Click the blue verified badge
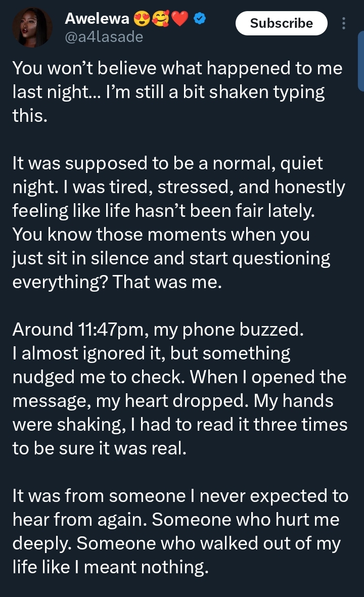 click(200, 20)
